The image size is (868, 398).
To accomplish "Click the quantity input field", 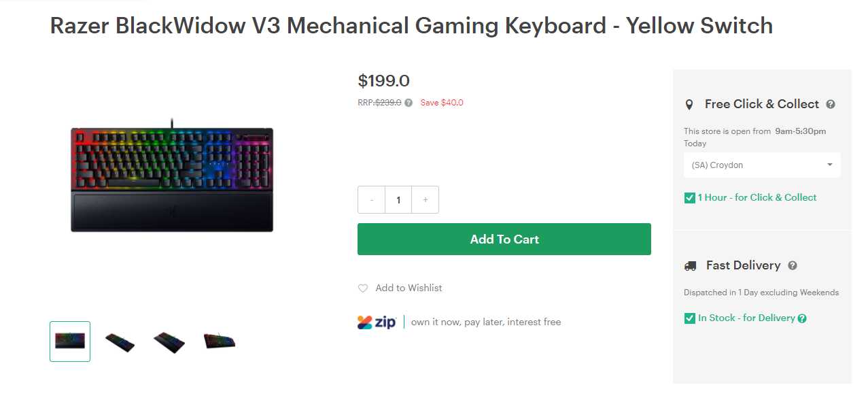I will pos(398,200).
